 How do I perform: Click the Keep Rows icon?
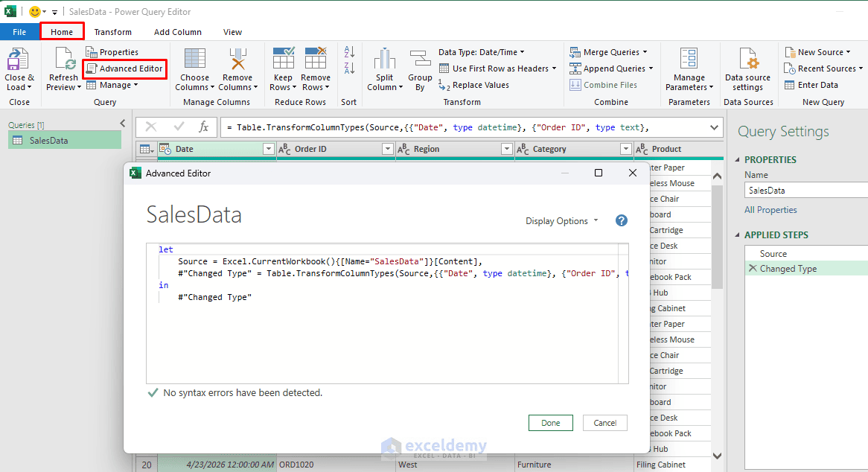point(283,60)
